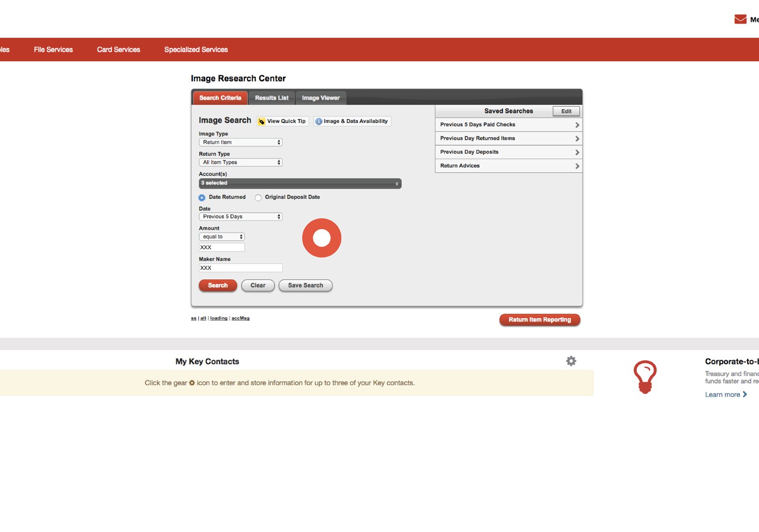The image size is (759, 532).
Task: Click arrow icon on Return Advices saved search
Action: coord(578,166)
